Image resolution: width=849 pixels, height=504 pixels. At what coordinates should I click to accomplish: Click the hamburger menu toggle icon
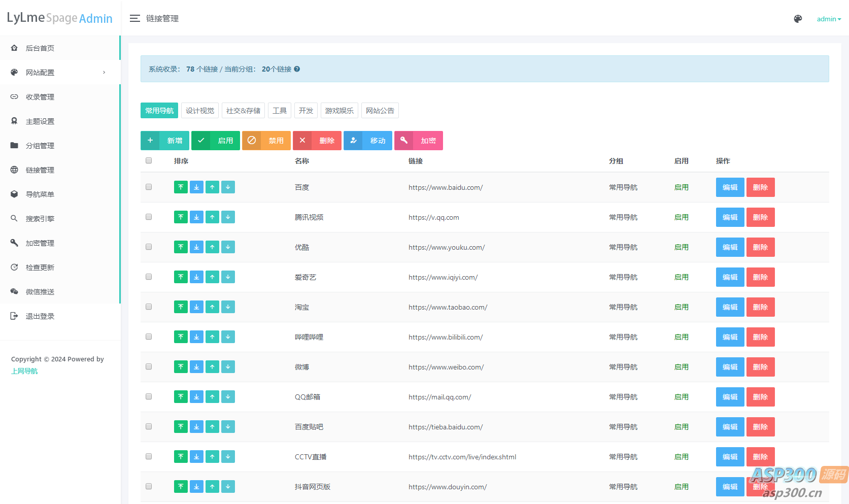(x=134, y=18)
